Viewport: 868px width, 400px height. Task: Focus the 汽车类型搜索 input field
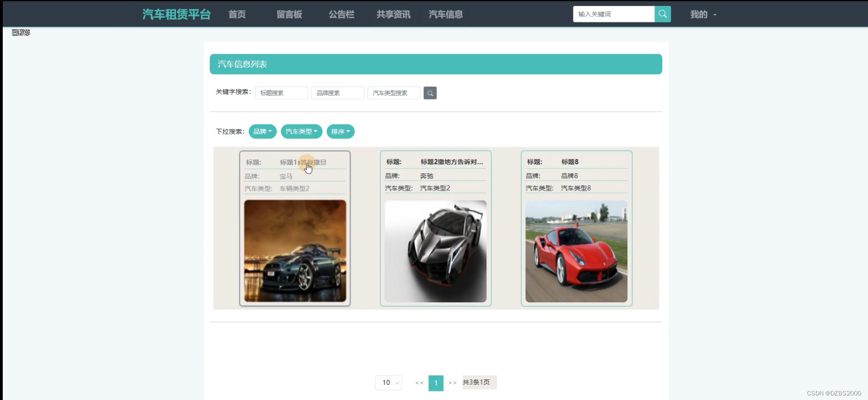coord(394,93)
